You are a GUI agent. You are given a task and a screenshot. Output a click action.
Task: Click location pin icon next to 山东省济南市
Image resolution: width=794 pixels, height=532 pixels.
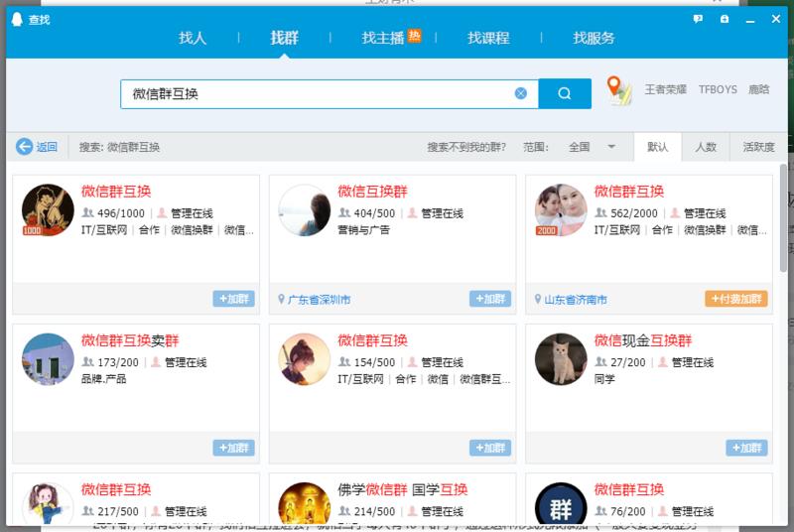538,299
